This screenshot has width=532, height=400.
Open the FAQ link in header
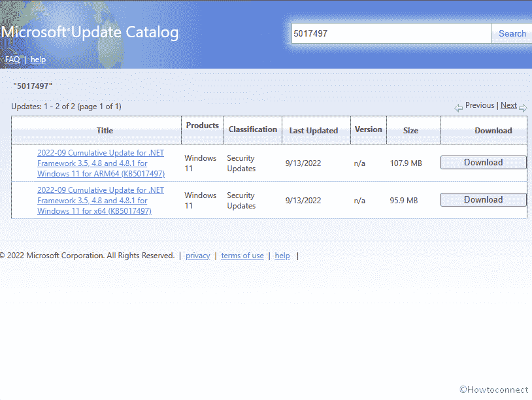[12, 59]
